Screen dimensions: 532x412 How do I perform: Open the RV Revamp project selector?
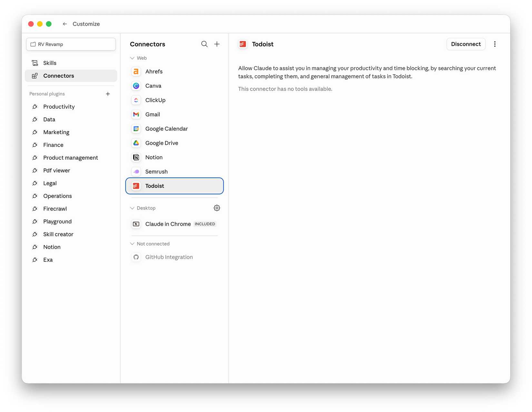click(x=71, y=44)
